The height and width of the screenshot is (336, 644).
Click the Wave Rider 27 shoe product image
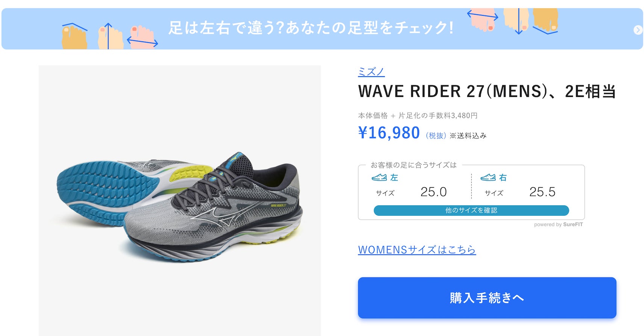click(179, 200)
